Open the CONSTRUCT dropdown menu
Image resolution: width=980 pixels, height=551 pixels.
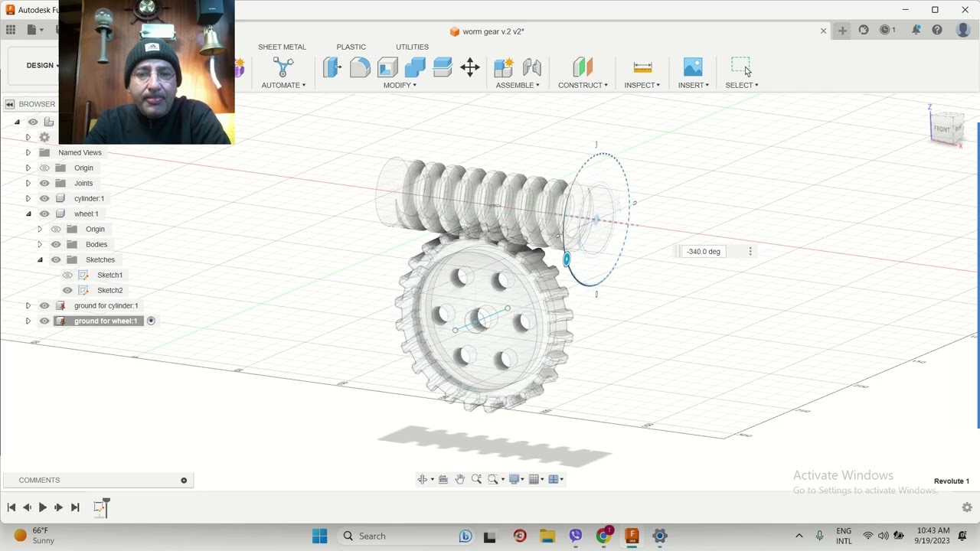click(x=583, y=85)
